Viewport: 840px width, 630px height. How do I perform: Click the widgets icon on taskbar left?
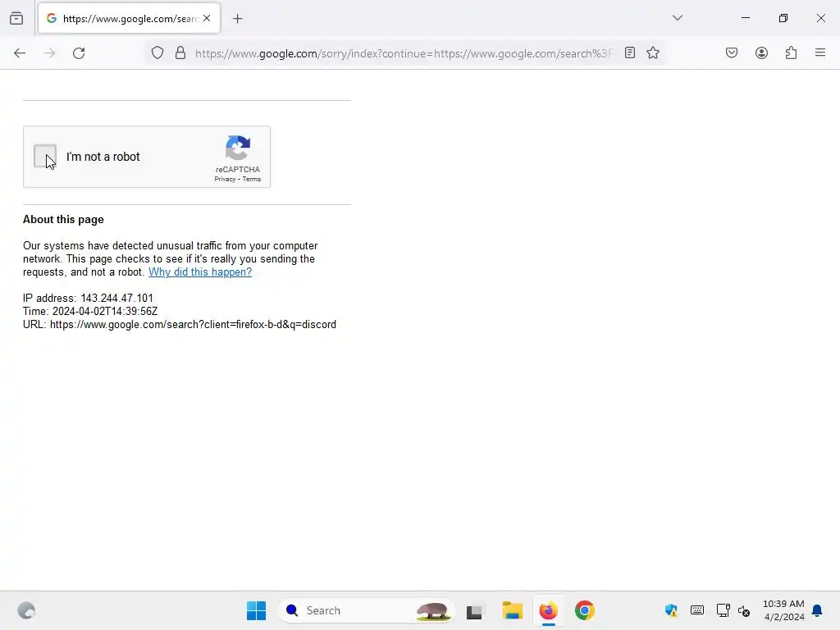(26, 610)
